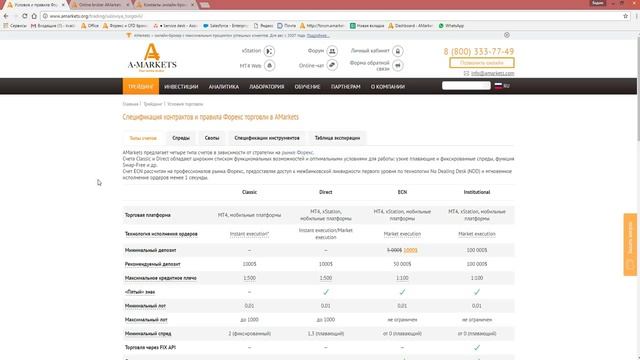Click Market execution link in ECN column
The image size is (640, 360).
(x=402, y=234)
